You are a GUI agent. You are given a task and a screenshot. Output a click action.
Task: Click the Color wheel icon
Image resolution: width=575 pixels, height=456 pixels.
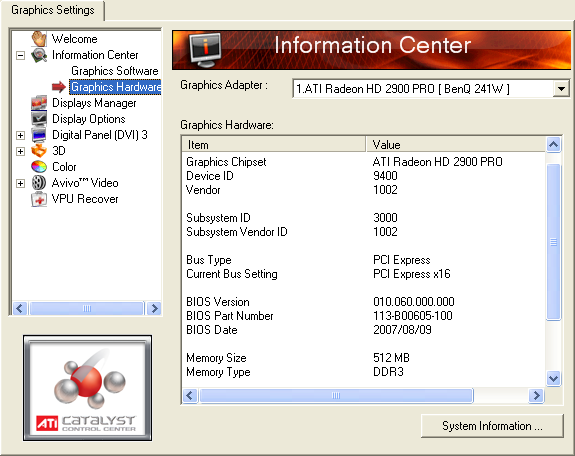tap(39, 167)
